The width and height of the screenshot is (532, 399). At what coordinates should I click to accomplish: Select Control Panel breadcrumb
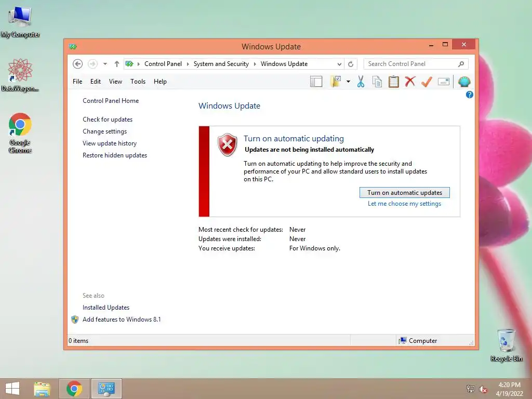[163, 64]
